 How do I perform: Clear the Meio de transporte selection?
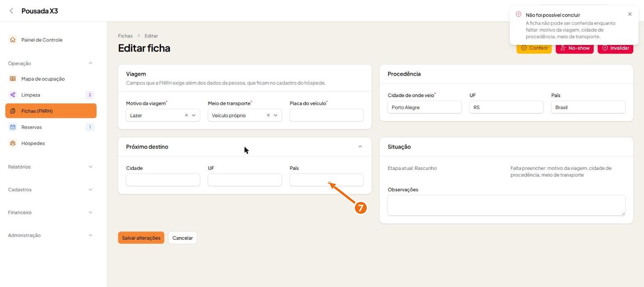[268, 115]
